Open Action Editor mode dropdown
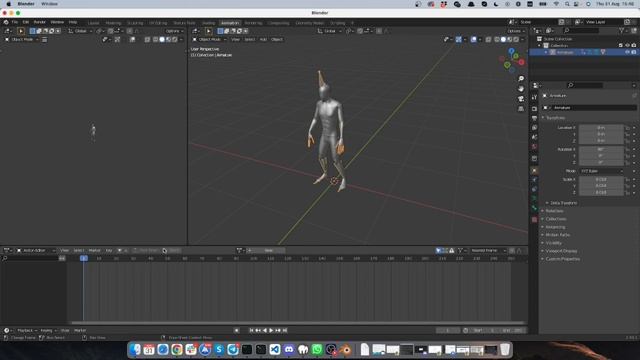 [35, 251]
